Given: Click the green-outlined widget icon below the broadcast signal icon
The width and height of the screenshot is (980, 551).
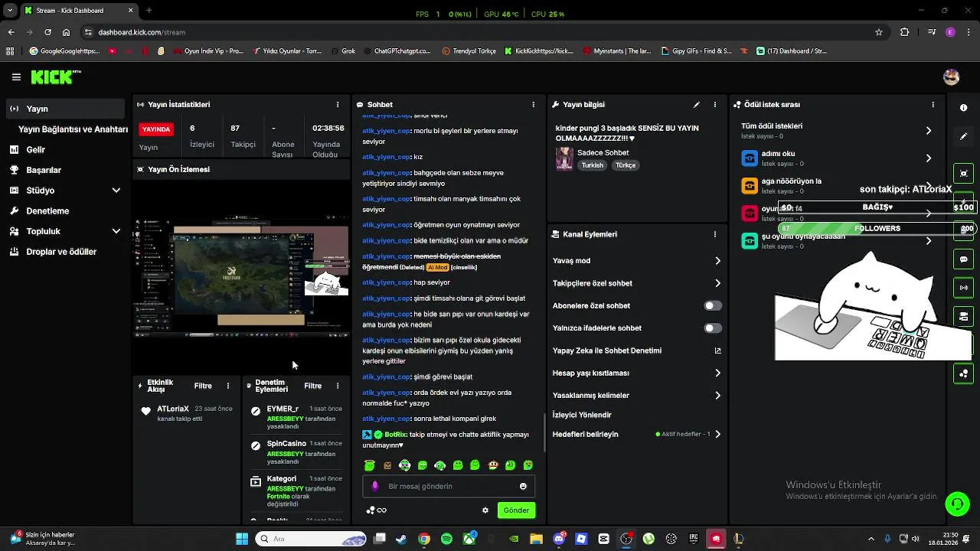Looking at the screenshot, I should 963,316.
